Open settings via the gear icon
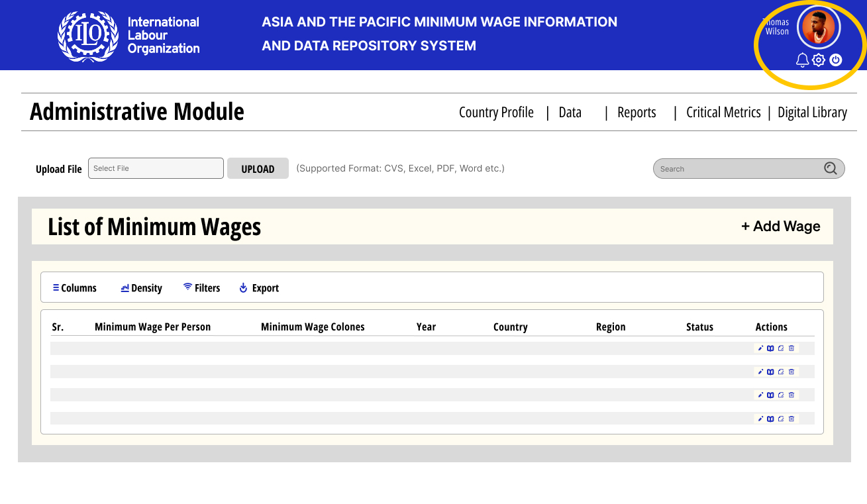Screen dimensions: 867x504 click(x=819, y=60)
